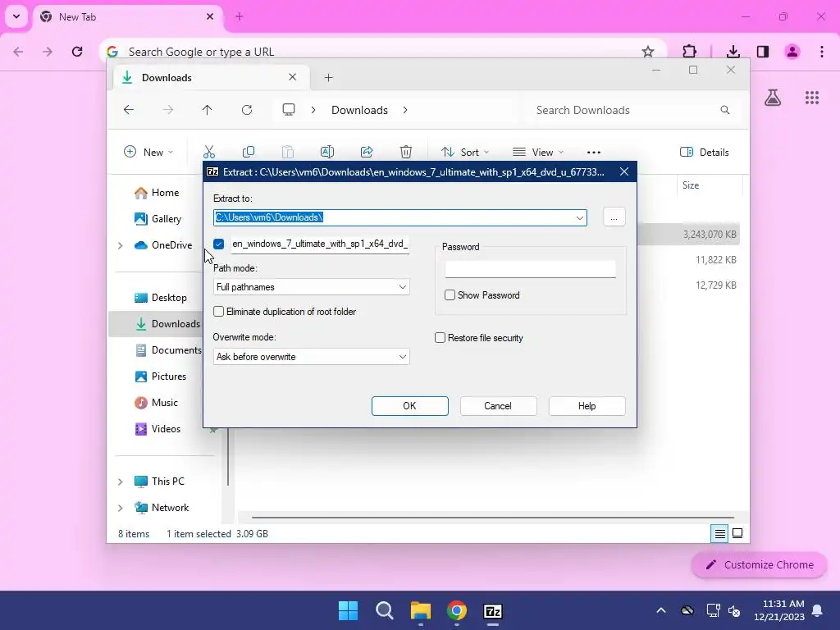Refresh the Downloads folder view
The width and height of the screenshot is (840, 630).
pos(247,110)
